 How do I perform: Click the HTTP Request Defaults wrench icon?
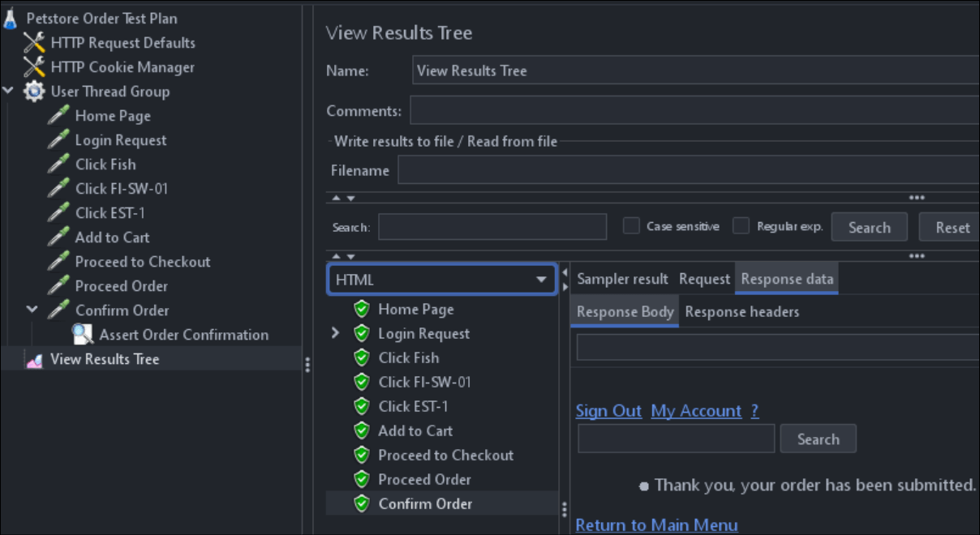pos(32,41)
